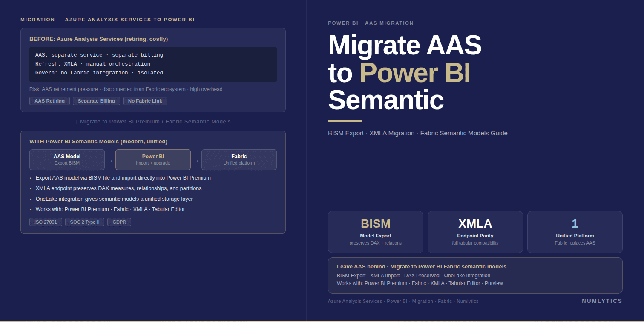Click the 'Refresh: XMLA' code line
This screenshot has width=644, height=322.
coord(93,64)
